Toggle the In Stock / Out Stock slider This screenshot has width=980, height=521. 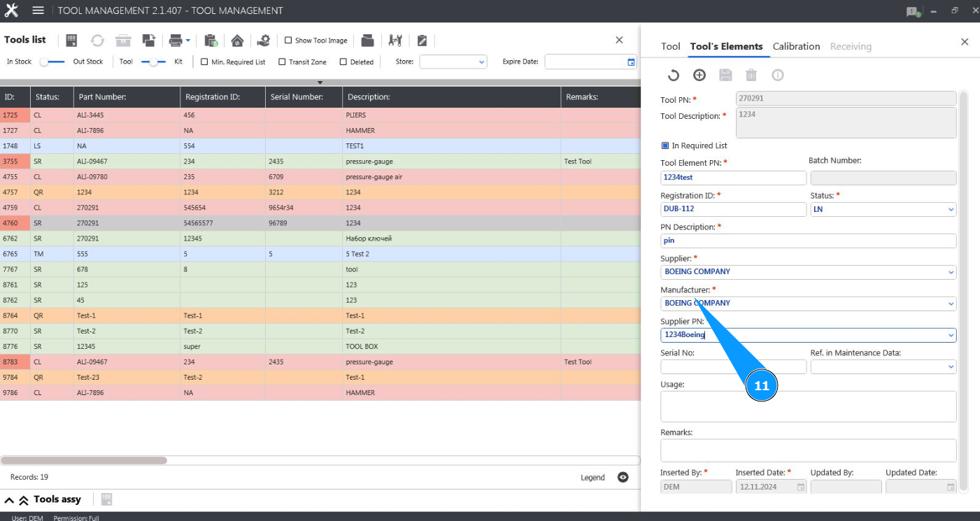click(x=52, y=62)
